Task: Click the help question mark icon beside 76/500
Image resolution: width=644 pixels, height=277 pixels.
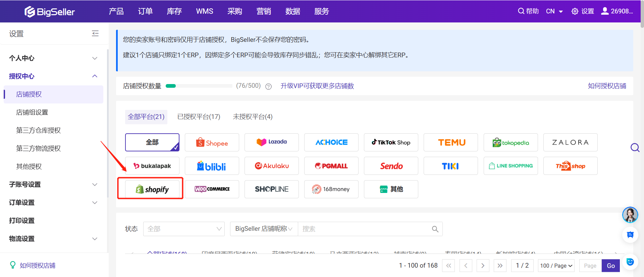Action: (x=268, y=86)
